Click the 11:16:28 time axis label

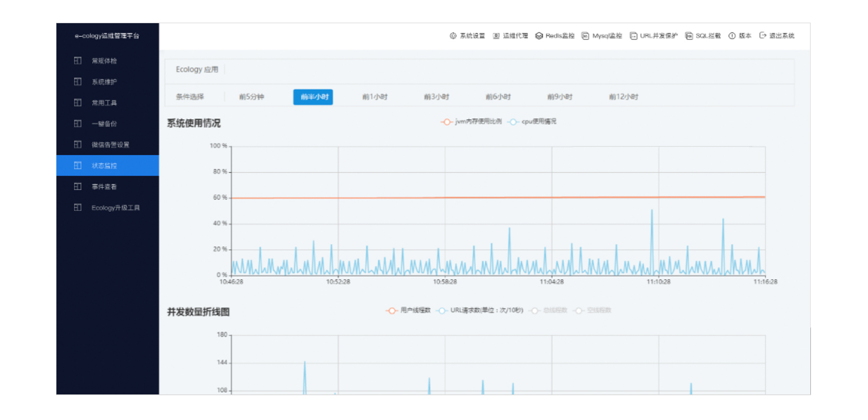[765, 282]
